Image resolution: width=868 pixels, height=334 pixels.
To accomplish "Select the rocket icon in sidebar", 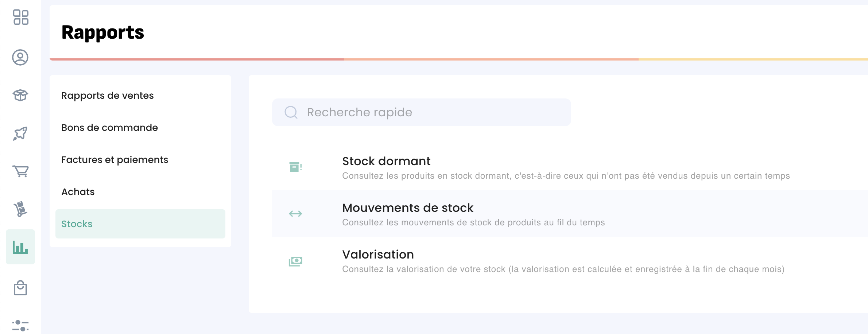I will tap(20, 133).
